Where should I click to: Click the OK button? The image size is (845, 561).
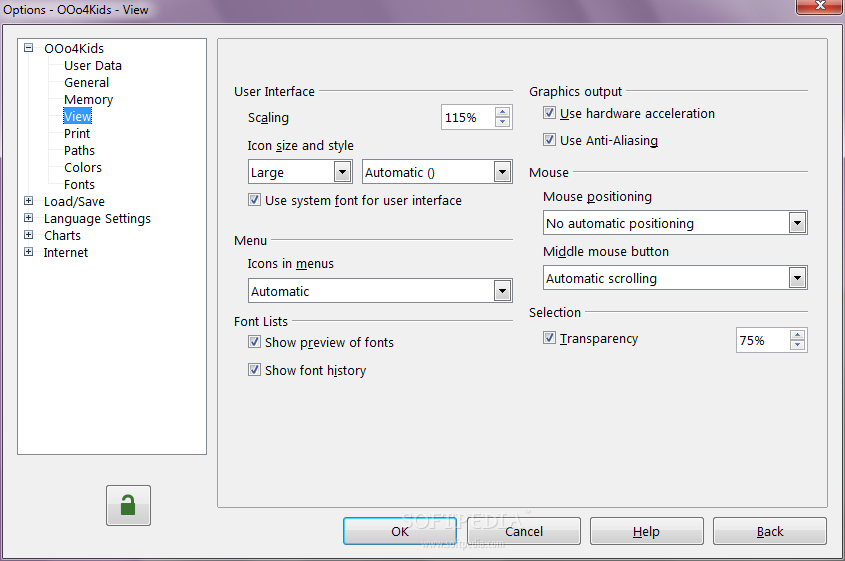coord(400,531)
